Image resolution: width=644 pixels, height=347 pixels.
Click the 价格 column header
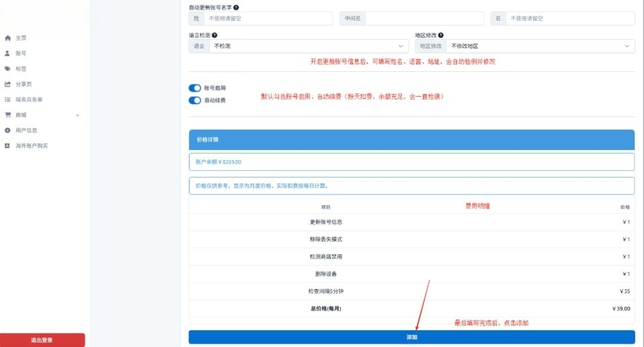point(625,207)
